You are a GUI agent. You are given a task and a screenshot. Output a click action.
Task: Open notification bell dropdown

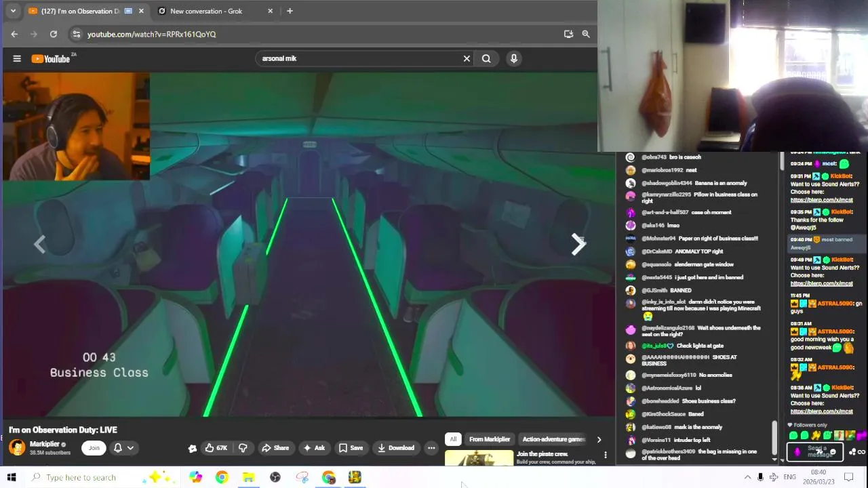[123, 447]
